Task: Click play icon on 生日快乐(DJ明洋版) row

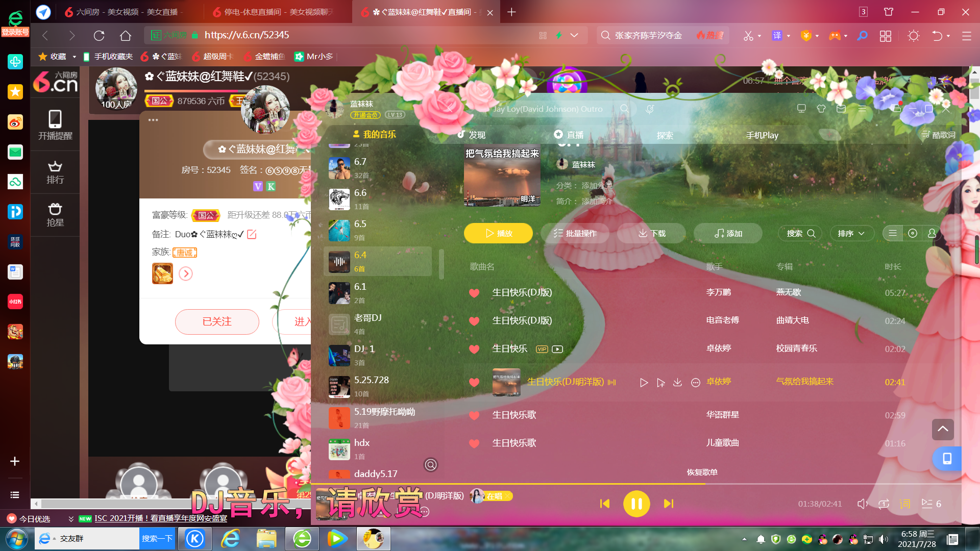Action: click(644, 383)
